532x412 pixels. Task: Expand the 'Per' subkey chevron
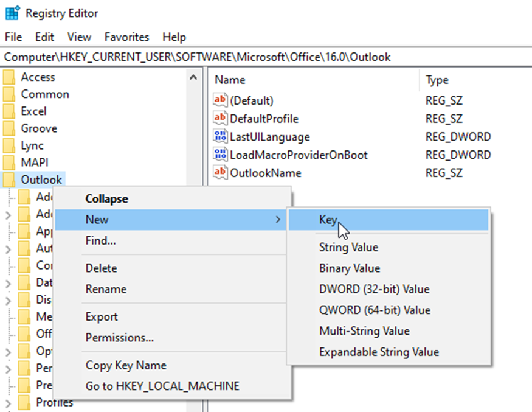tap(8, 369)
